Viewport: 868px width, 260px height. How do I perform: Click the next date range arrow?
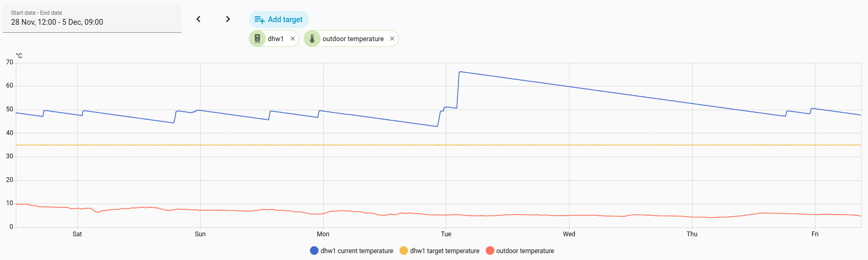click(228, 19)
